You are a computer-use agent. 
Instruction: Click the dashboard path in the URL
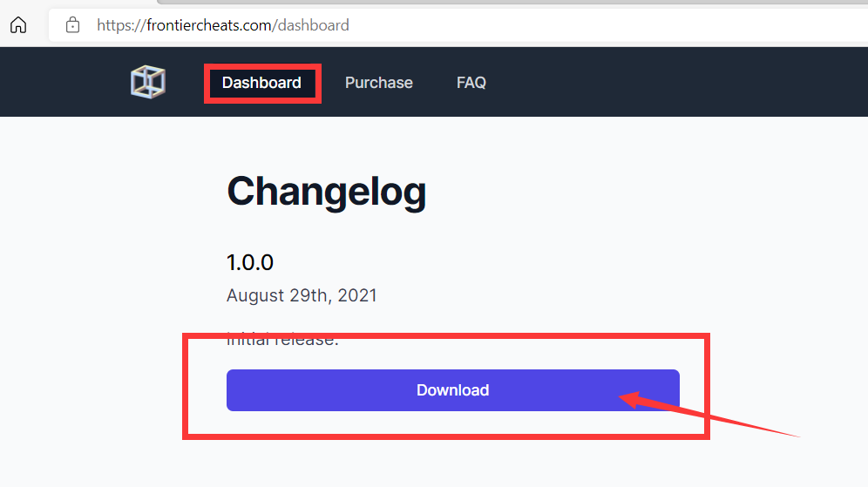click(314, 25)
